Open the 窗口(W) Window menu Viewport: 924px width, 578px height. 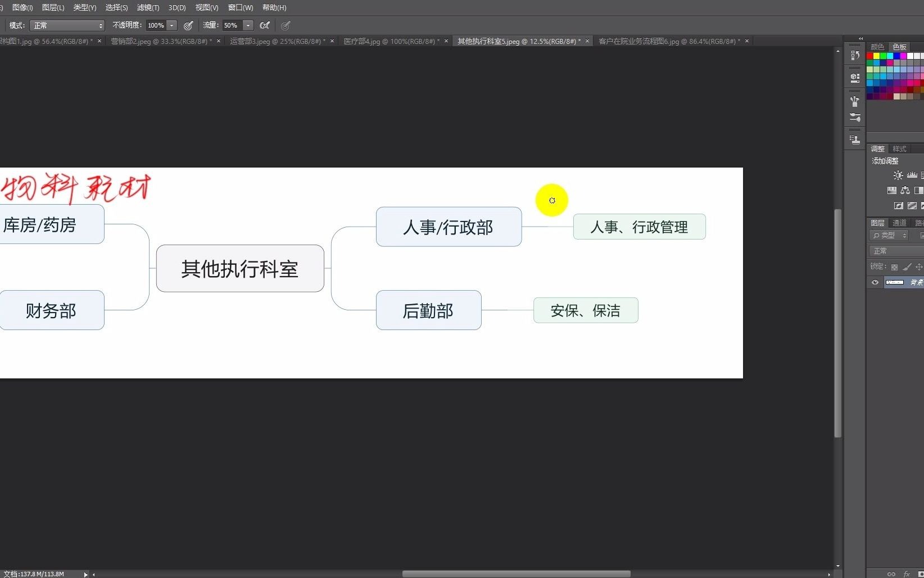click(241, 7)
